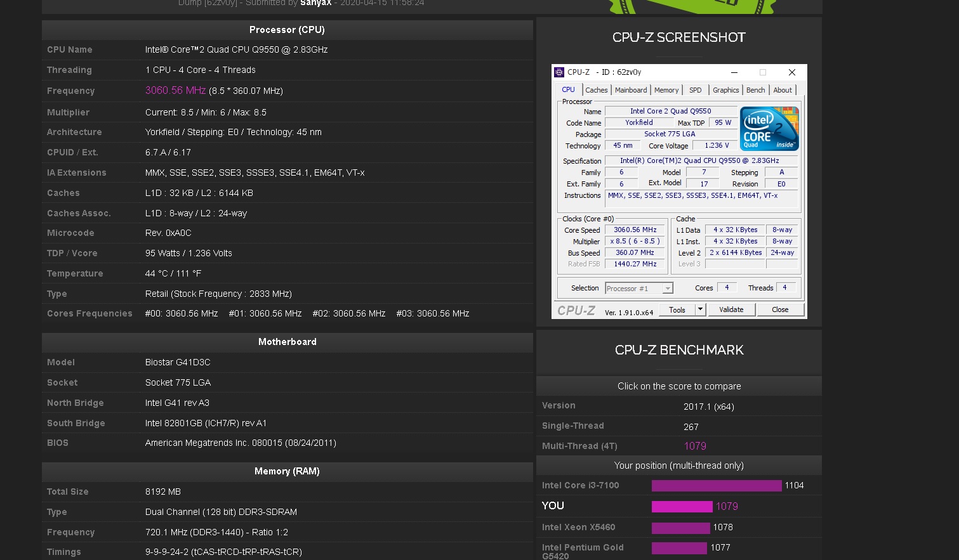959x560 pixels.
Task: Click the Timings 9-9-9-24-2 value
Action: 223,552
